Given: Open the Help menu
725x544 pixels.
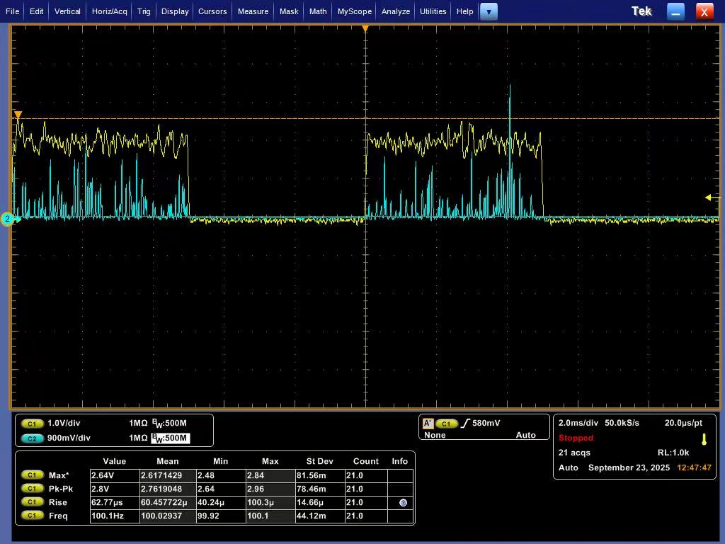Looking at the screenshot, I should (465, 11).
